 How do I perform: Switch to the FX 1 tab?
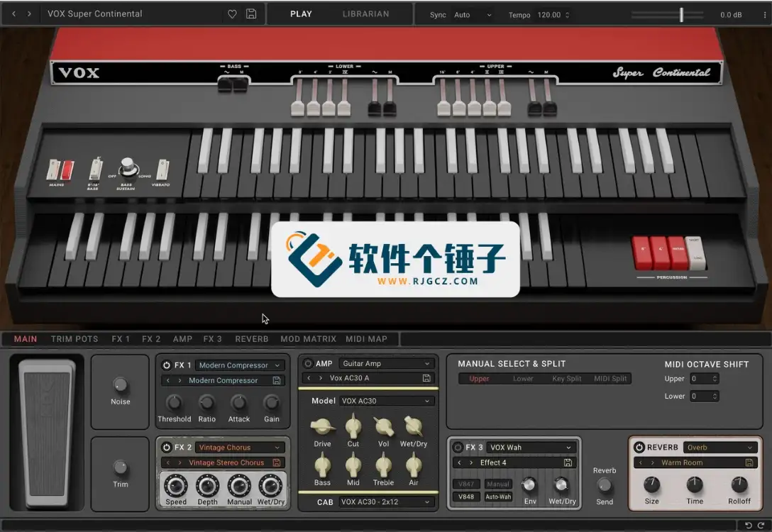tap(120, 339)
